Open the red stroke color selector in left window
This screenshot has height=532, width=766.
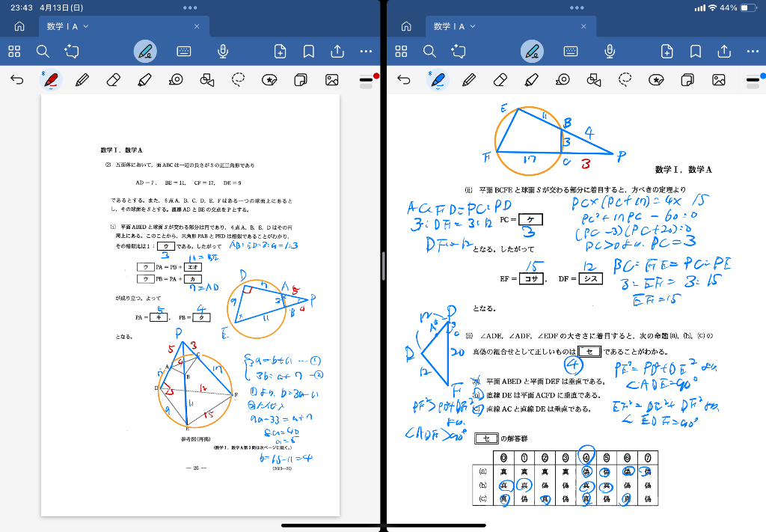[367, 79]
